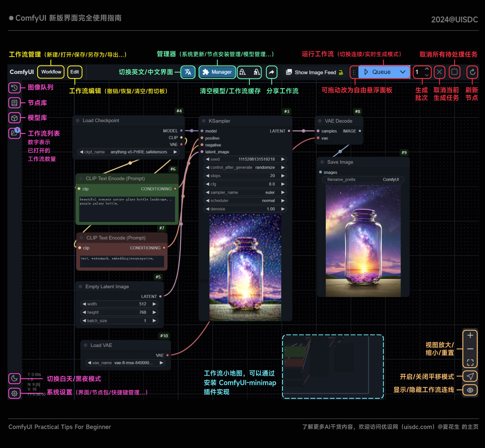This screenshot has width=485, height=448.
Task: Change control_after_generate randomize option
Action: click(245, 167)
